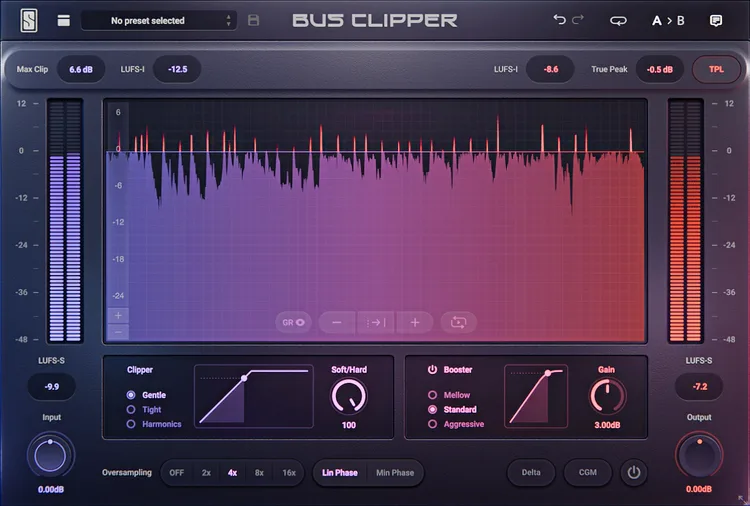This screenshot has width=750, height=506.
Task: Select the Gentle clipper mode
Action: click(x=146, y=395)
